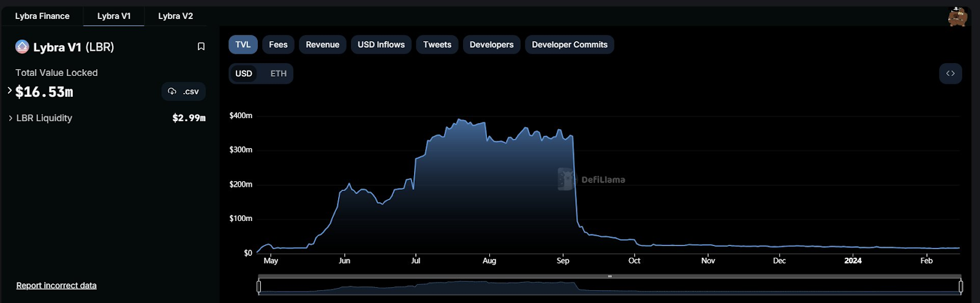Open the Report incorrect data link

(x=56, y=285)
